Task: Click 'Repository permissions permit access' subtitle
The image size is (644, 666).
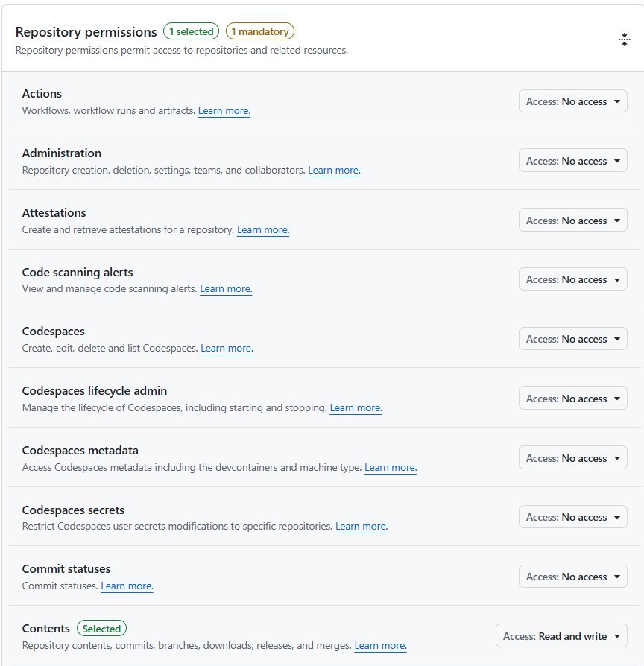Action: 182,50
